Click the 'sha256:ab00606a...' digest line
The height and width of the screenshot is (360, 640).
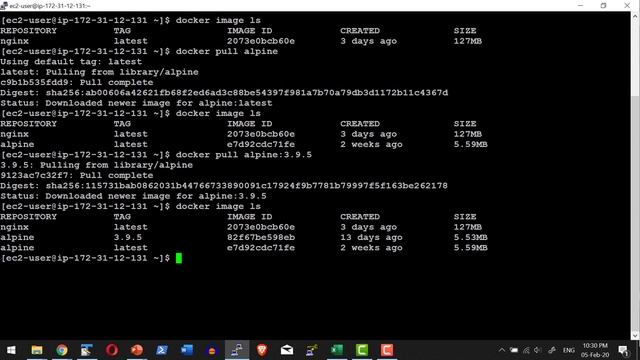click(224, 93)
